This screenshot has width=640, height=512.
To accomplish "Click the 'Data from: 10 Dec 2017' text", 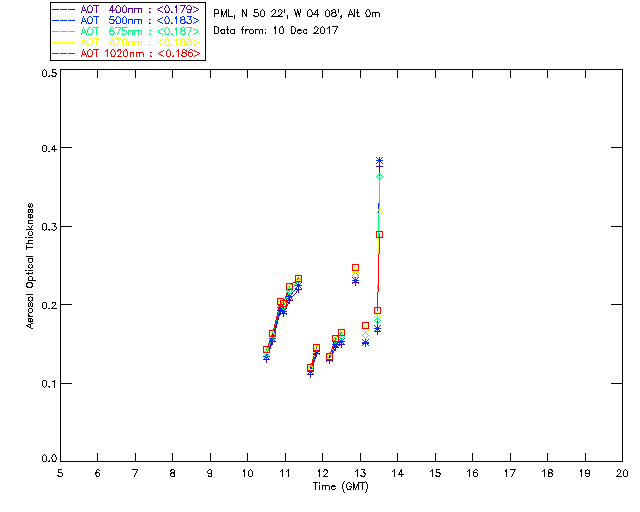I will (x=276, y=30).
